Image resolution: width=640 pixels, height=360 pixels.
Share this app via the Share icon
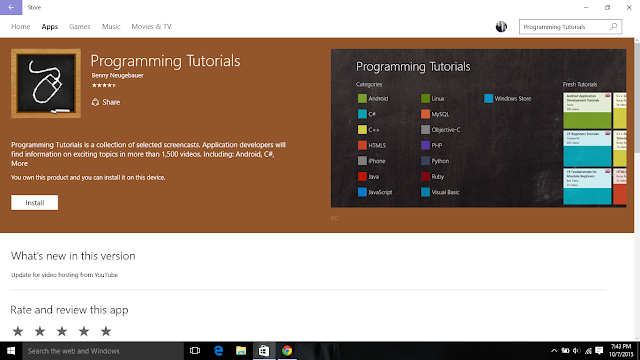tap(95, 102)
